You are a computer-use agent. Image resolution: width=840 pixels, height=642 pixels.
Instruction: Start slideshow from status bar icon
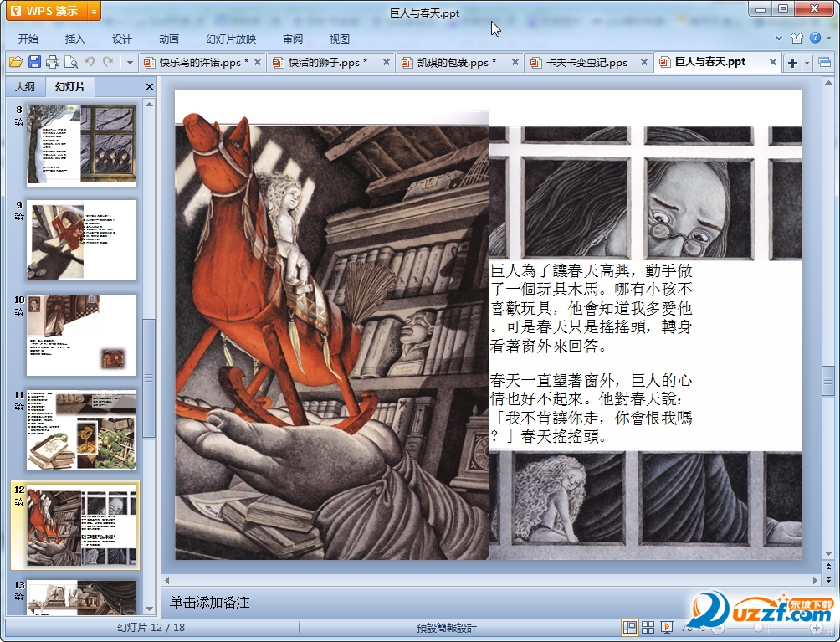[667, 627]
